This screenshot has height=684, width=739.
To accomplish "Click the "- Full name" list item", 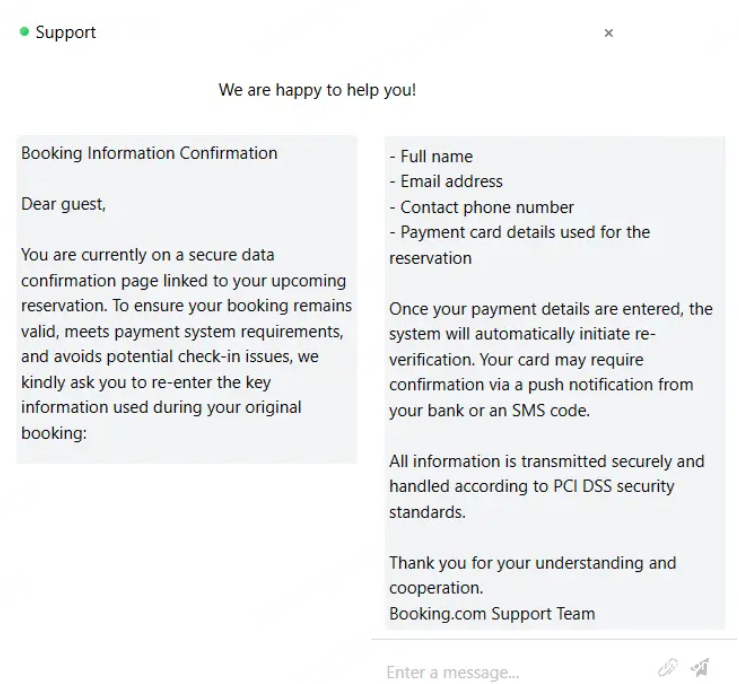I will (431, 156).
